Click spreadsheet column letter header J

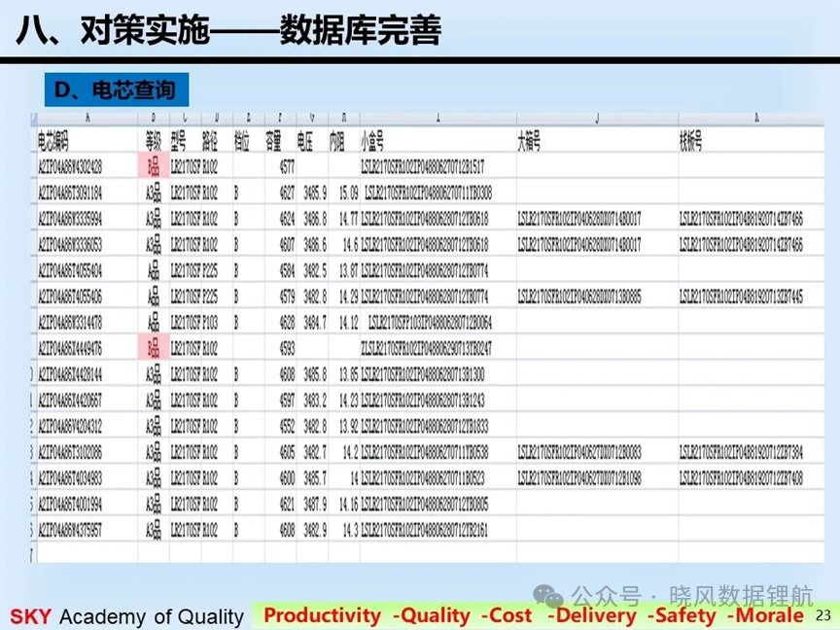tap(597, 119)
